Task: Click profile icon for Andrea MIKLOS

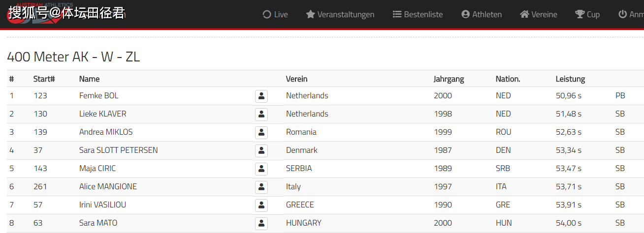Action: 261,132
